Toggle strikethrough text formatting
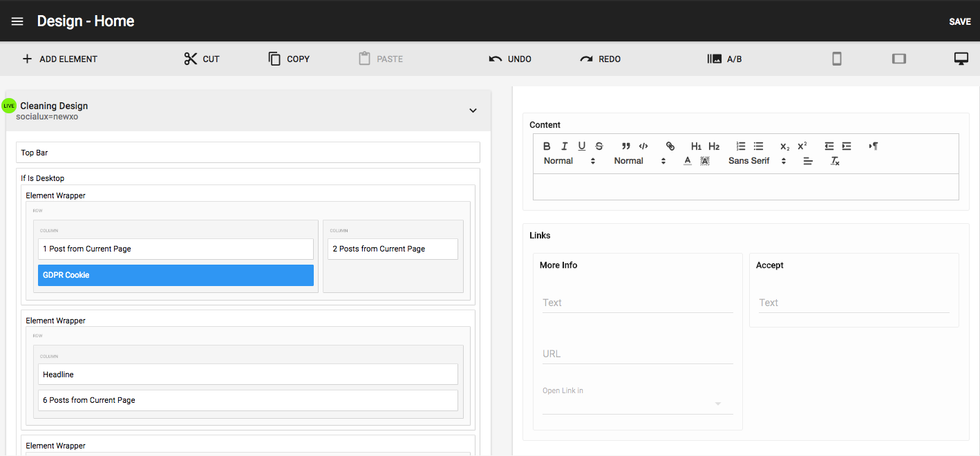The width and height of the screenshot is (980, 456). [599, 146]
